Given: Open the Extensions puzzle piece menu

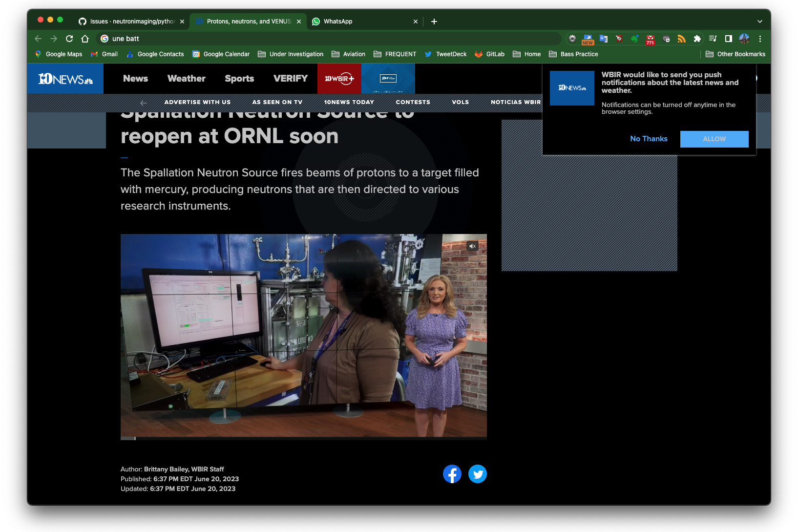Looking at the screenshot, I should tap(697, 39).
